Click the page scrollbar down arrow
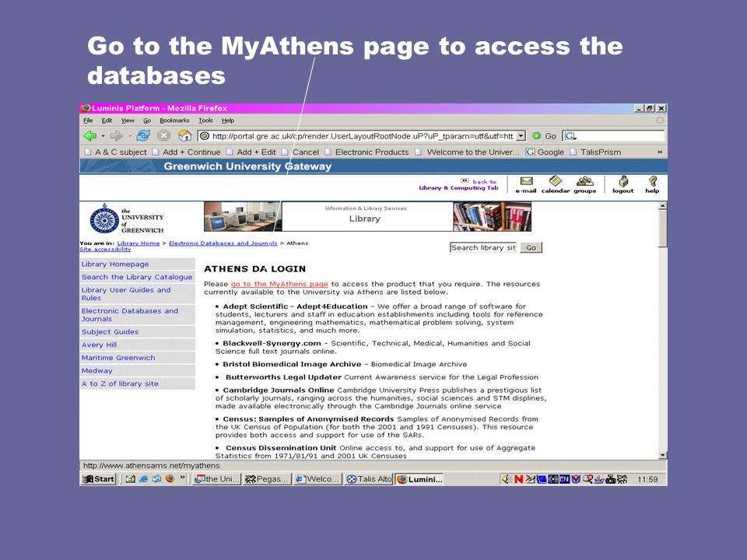Screen dimensions: 747x560 pos(662,455)
